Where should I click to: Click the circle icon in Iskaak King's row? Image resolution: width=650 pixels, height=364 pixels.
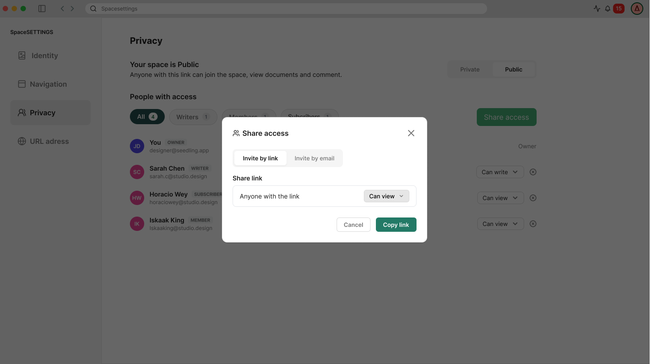pyautogui.click(x=533, y=224)
